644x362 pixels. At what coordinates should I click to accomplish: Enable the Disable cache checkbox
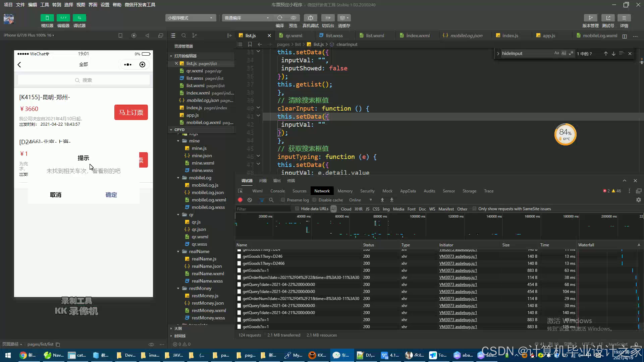pyautogui.click(x=314, y=200)
